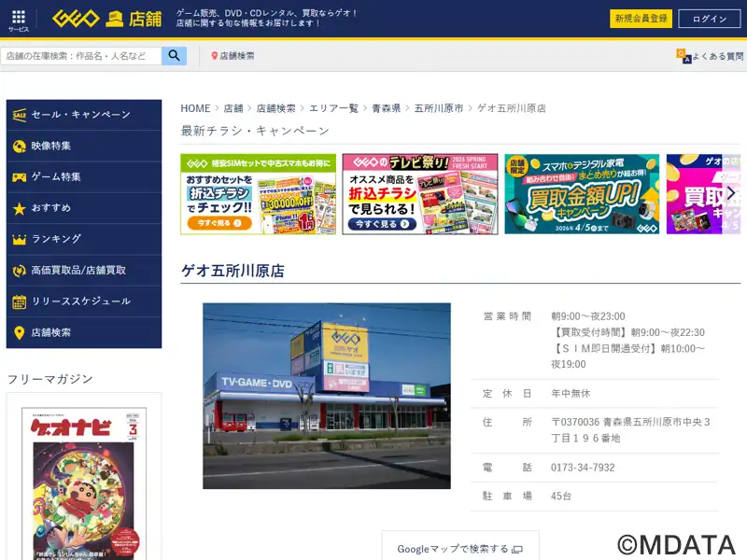Click the gamepad icon for ゲーム特集

pyautogui.click(x=19, y=177)
